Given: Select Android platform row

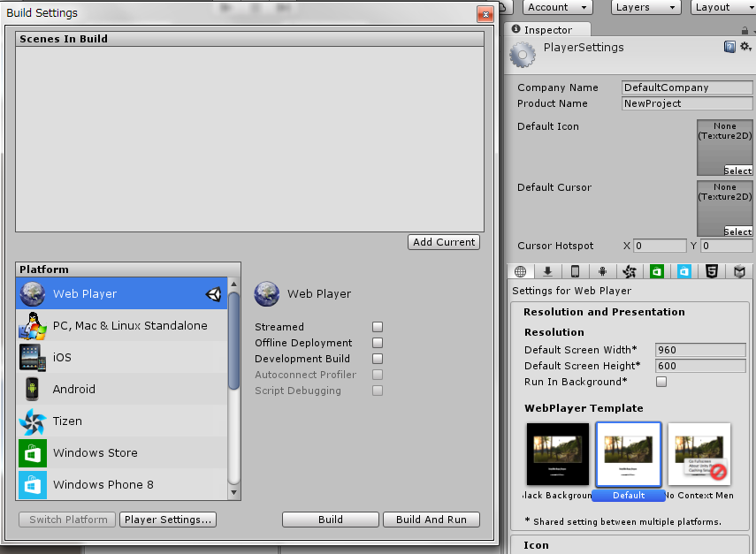Looking at the screenshot, I should (x=121, y=390).
